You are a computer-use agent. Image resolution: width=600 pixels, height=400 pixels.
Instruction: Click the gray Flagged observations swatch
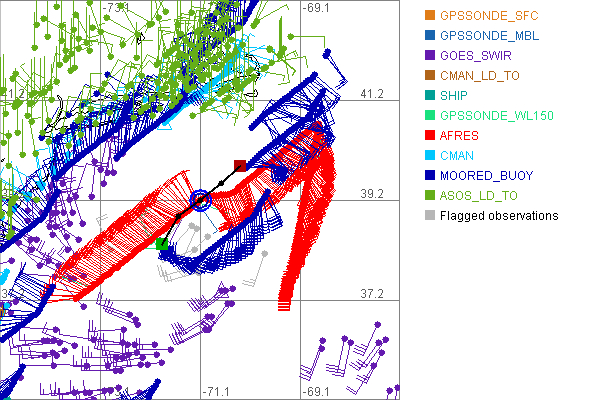[x=430, y=215]
